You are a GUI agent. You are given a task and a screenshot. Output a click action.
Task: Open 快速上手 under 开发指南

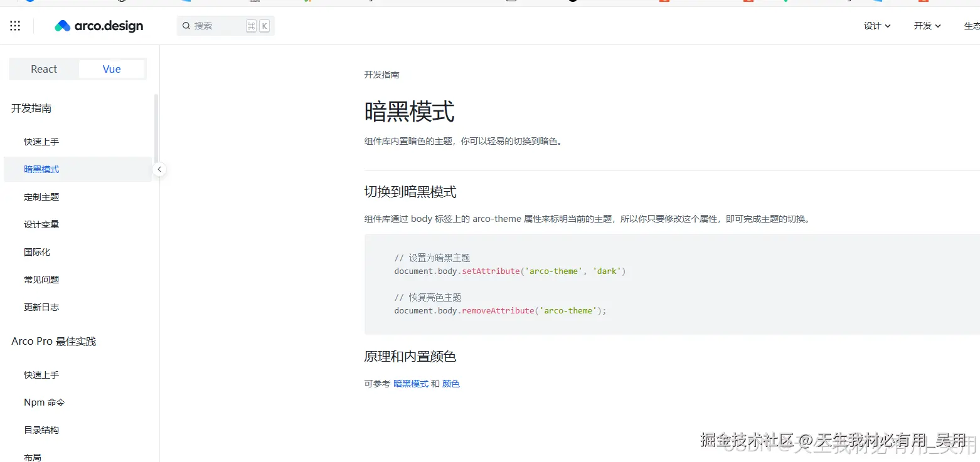(x=41, y=141)
